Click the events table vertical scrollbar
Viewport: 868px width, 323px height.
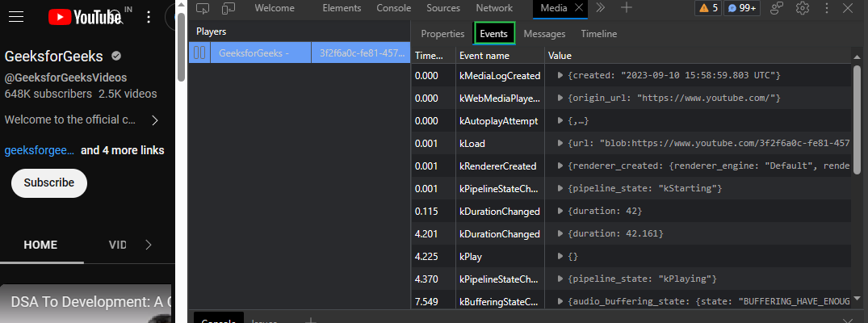[x=857, y=121]
